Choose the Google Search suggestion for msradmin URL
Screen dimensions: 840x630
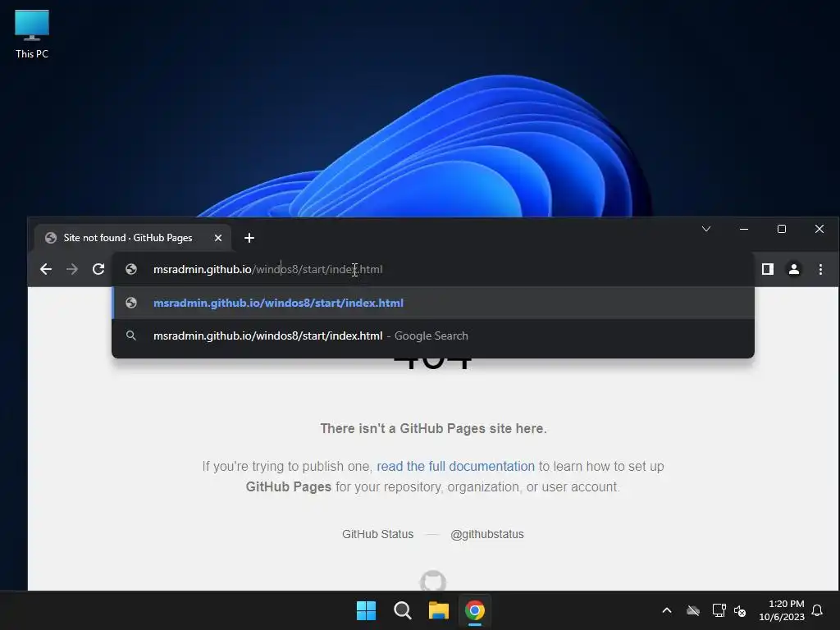[433, 336]
